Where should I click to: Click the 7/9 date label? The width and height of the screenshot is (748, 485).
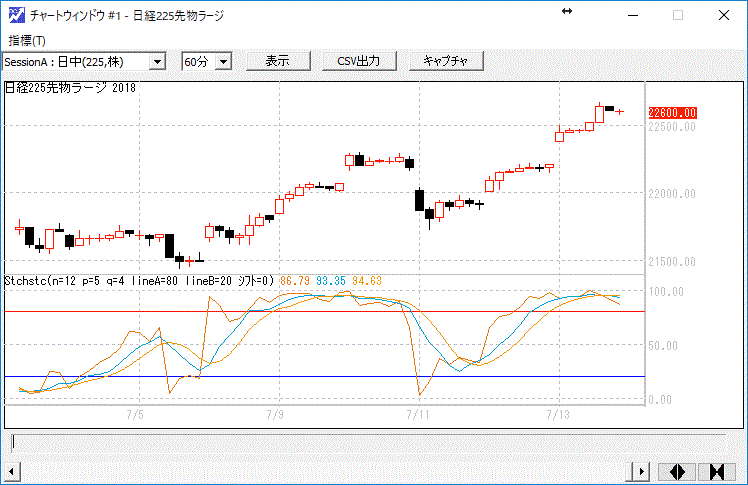pos(275,414)
